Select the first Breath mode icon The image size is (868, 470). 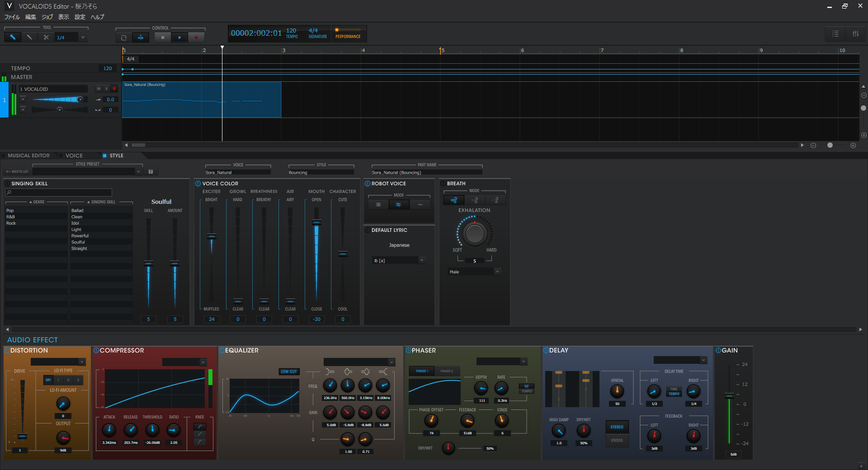point(454,200)
